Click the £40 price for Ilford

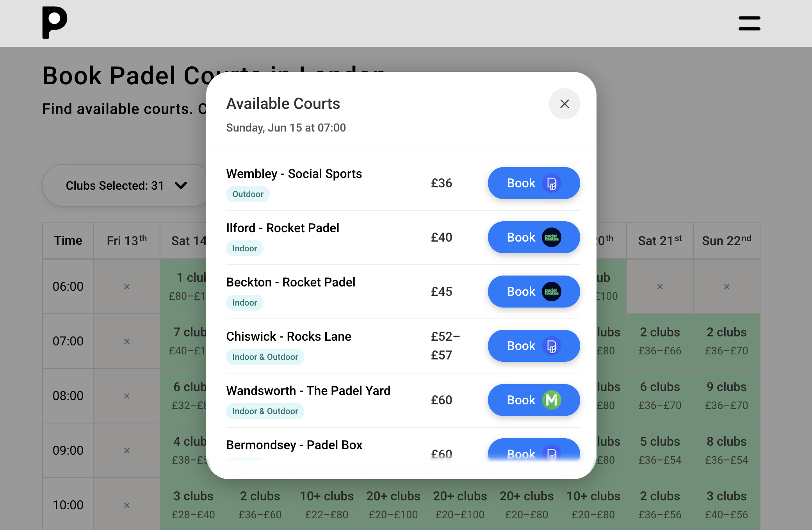tap(441, 237)
